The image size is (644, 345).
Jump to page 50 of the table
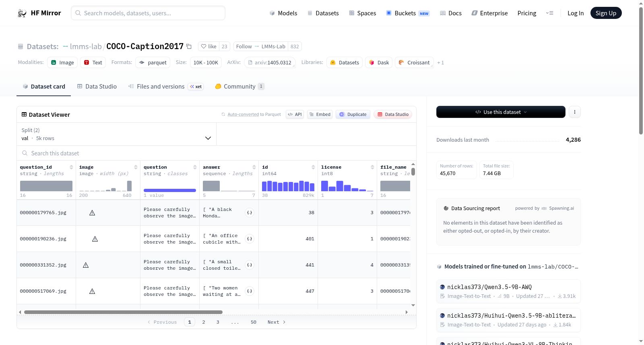tap(254, 322)
